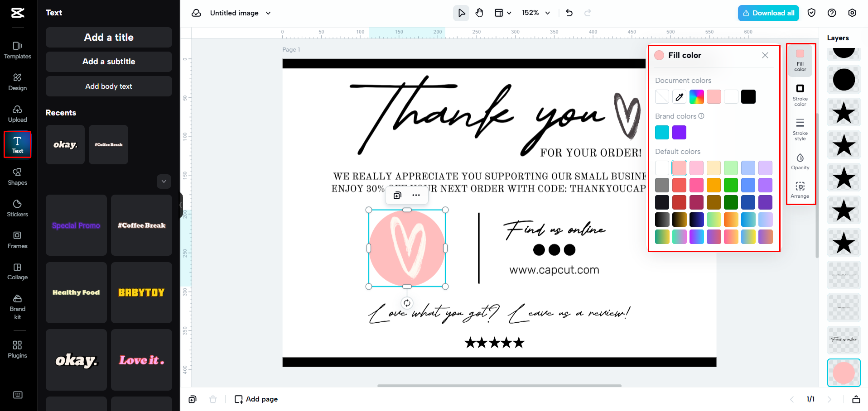
Task: Select the purple brand color swatch
Action: 679,133
